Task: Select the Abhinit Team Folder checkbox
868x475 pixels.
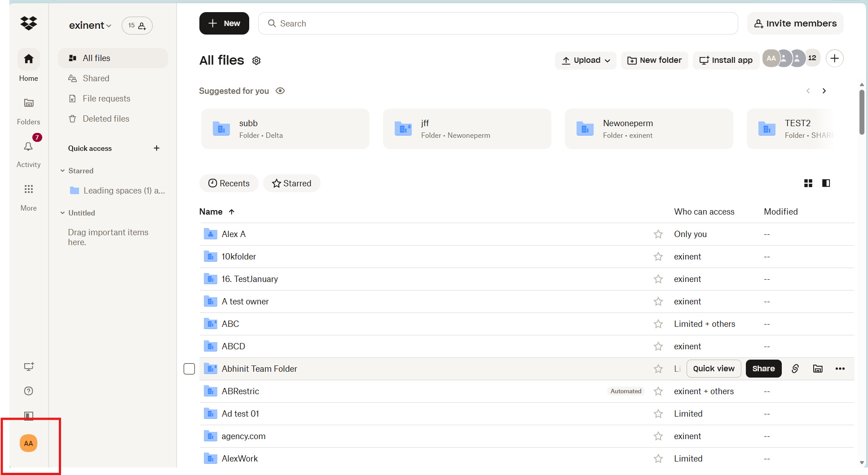Action: tap(189, 369)
